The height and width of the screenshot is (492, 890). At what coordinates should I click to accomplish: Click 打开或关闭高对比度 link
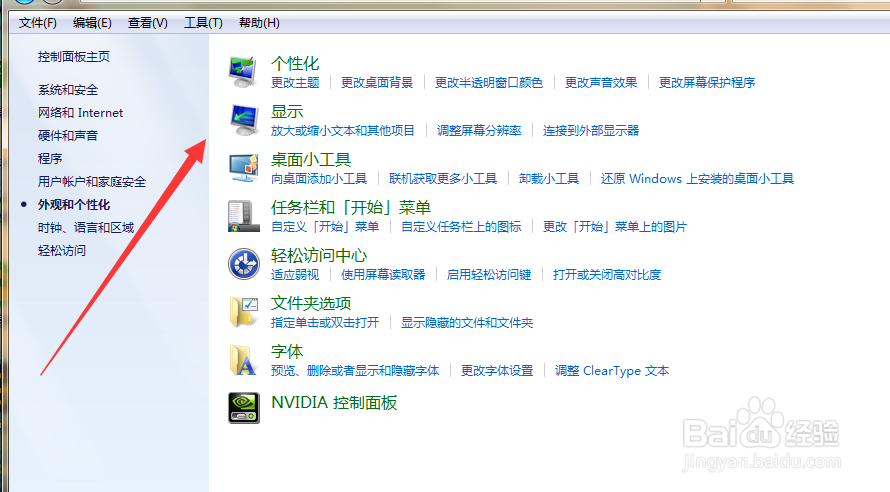coord(607,275)
